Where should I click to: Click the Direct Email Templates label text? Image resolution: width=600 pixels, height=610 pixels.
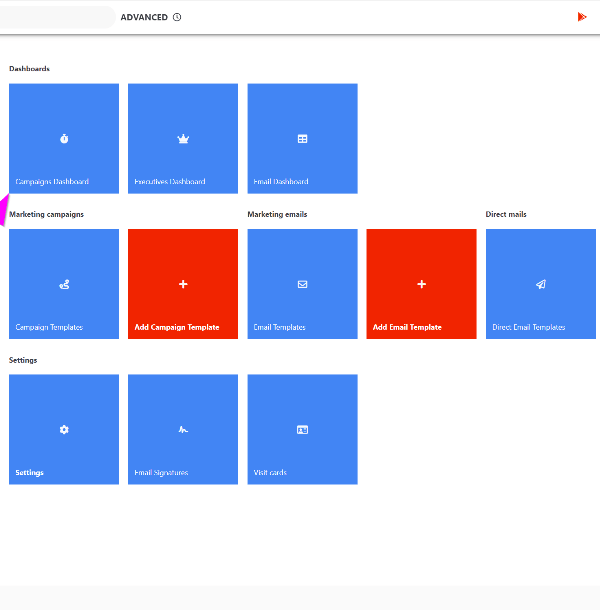pos(529,327)
